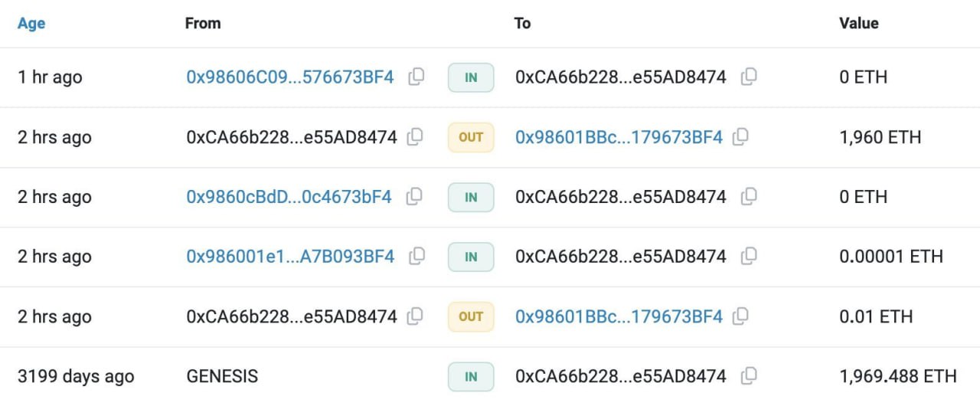Copy recipient address in the 0.00001 ETH row
This screenshot has width=980, height=406.
749,256
